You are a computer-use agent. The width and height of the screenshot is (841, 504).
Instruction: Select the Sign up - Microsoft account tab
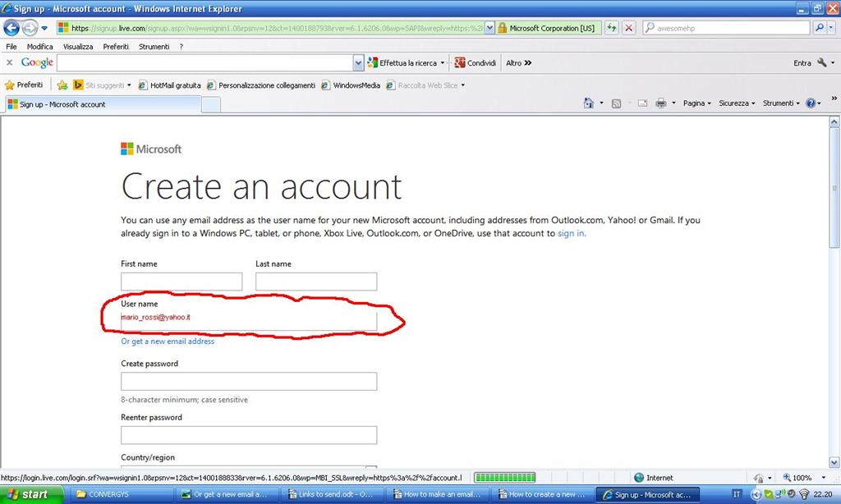click(103, 104)
